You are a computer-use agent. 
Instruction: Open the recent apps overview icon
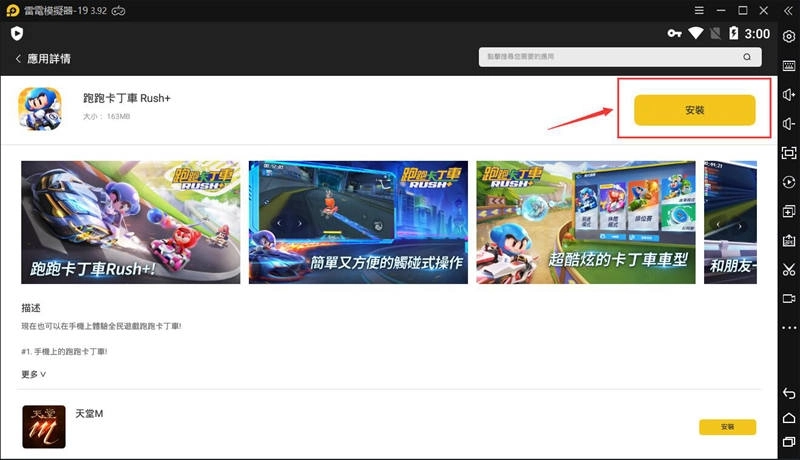coord(789,441)
